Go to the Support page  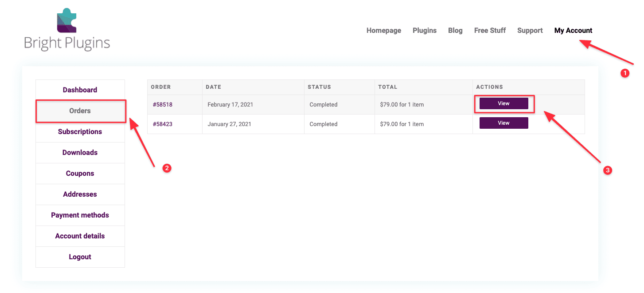(530, 30)
